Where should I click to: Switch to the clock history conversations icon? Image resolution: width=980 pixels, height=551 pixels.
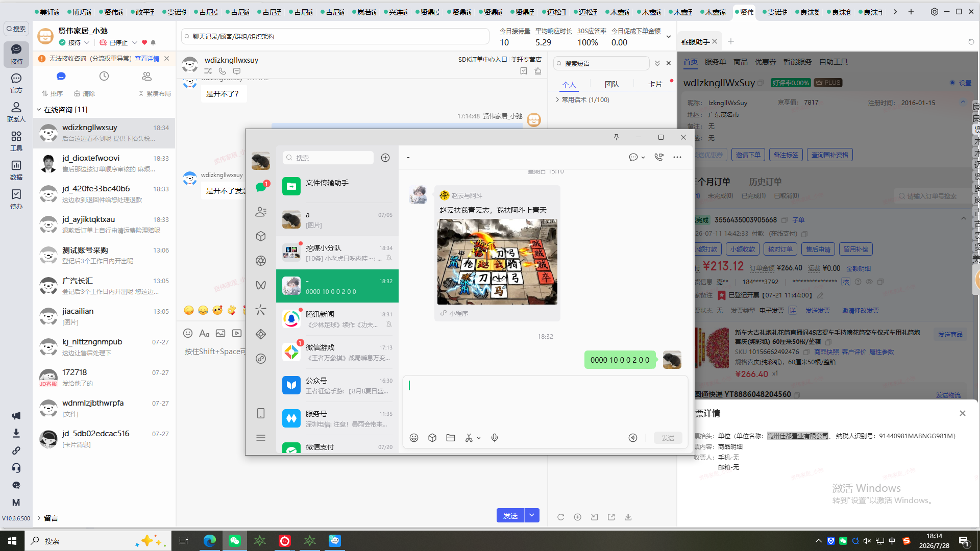[104, 76]
